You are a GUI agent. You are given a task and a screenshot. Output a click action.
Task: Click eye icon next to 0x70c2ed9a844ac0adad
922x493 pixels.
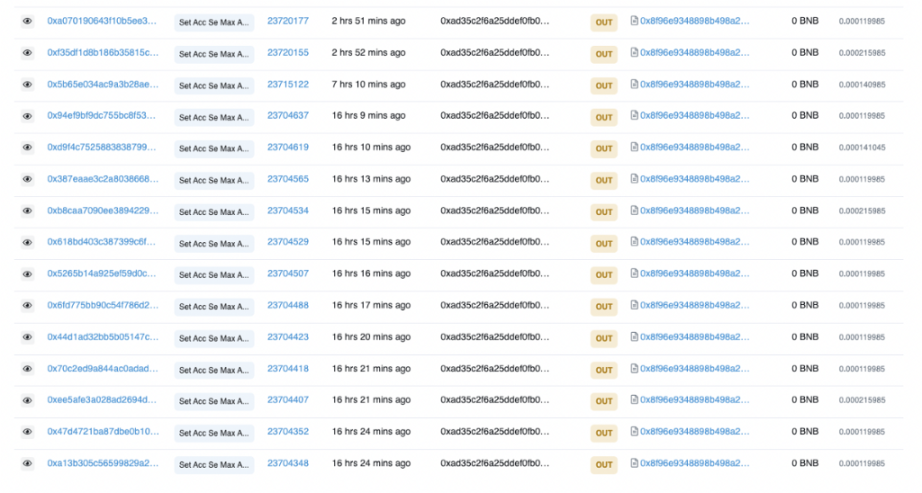27,369
